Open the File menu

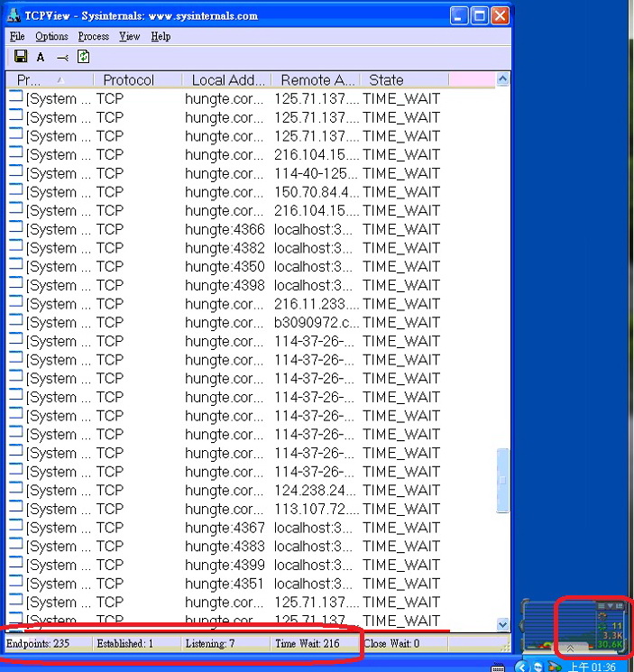click(x=17, y=36)
